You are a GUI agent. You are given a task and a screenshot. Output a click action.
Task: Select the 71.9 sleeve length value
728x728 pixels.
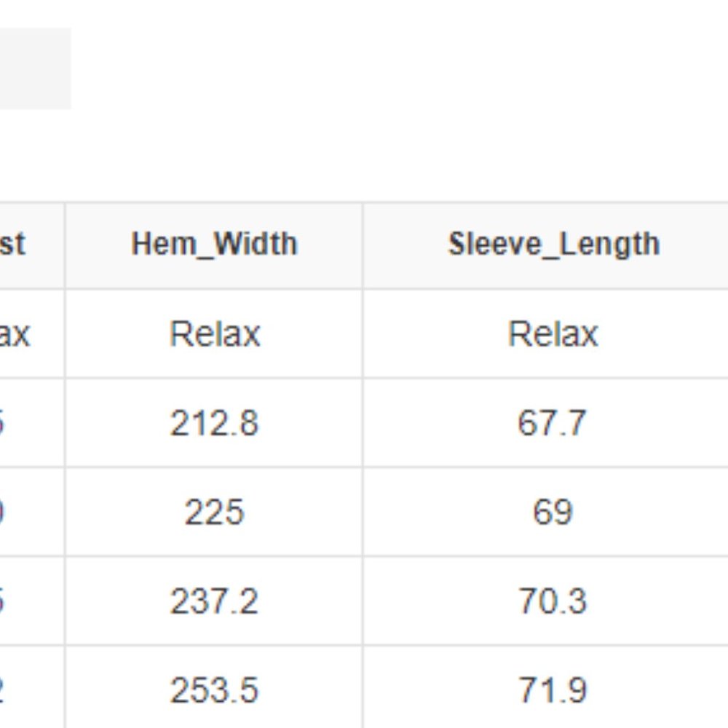(x=552, y=690)
